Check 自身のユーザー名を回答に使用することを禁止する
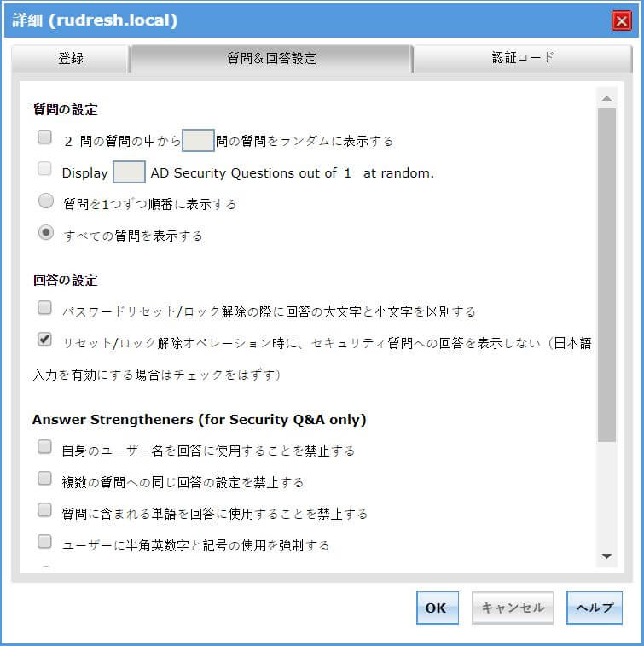Image resolution: width=644 pixels, height=646 pixels. point(45,446)
